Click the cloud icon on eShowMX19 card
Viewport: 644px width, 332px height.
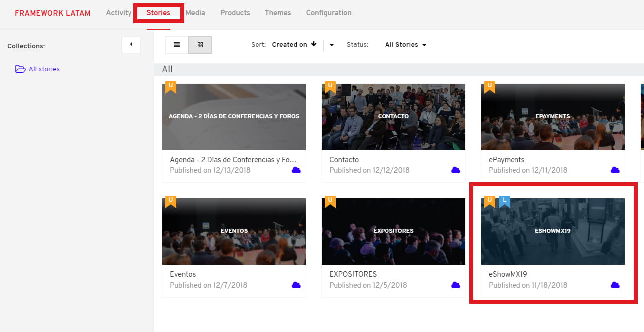click(615, 285)
